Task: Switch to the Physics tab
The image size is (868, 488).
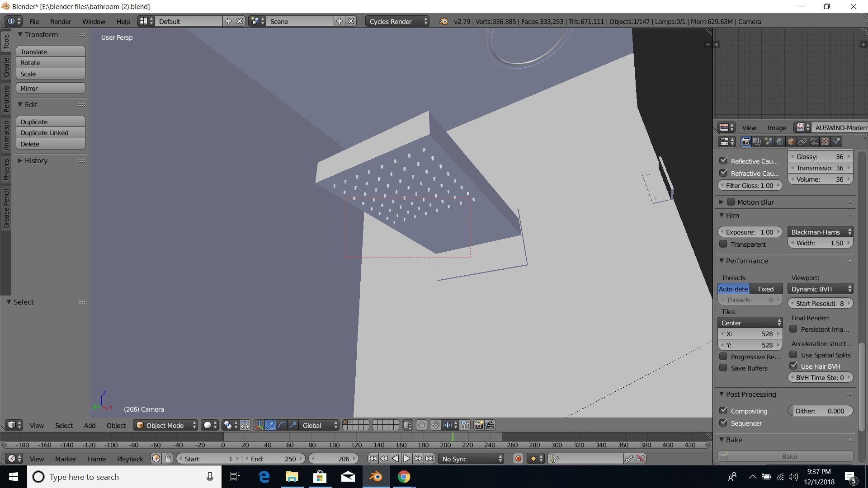Action: click(x=6, y=169)
